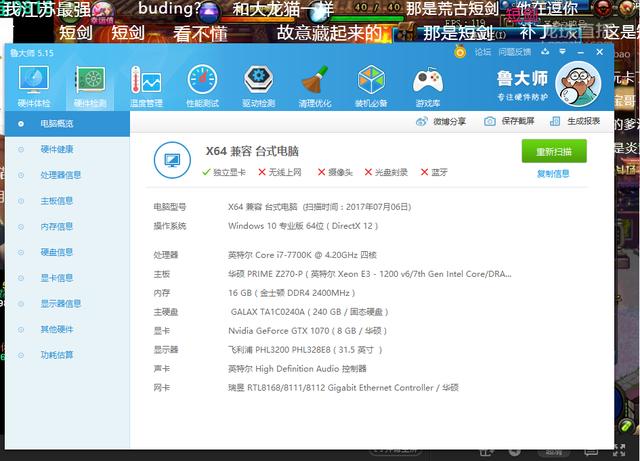Click 华硕 PRIME Z270-P motherboard value
Image resolution: width=640 pixels, height=461 pixels.
369,274
